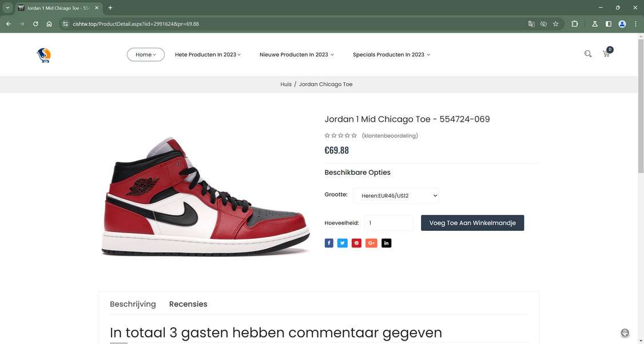
Task: Expand Hete Producten In 2023 menu
Action: [208, 55]
